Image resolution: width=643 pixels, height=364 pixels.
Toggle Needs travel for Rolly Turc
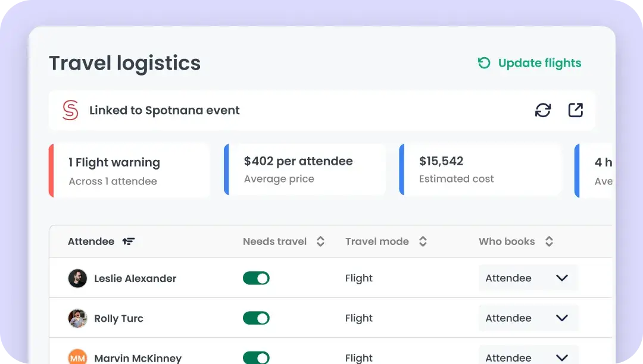pyautogui.click(x=256, y=318)
